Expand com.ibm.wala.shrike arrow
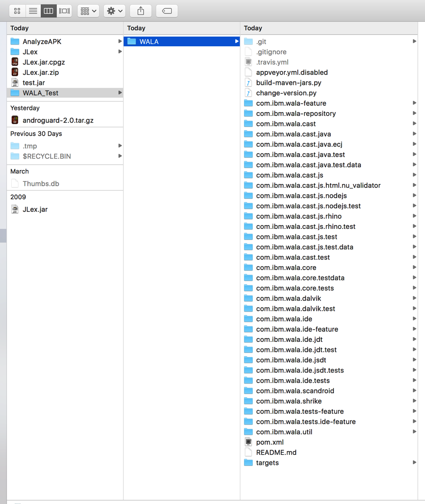 point(415,401)
